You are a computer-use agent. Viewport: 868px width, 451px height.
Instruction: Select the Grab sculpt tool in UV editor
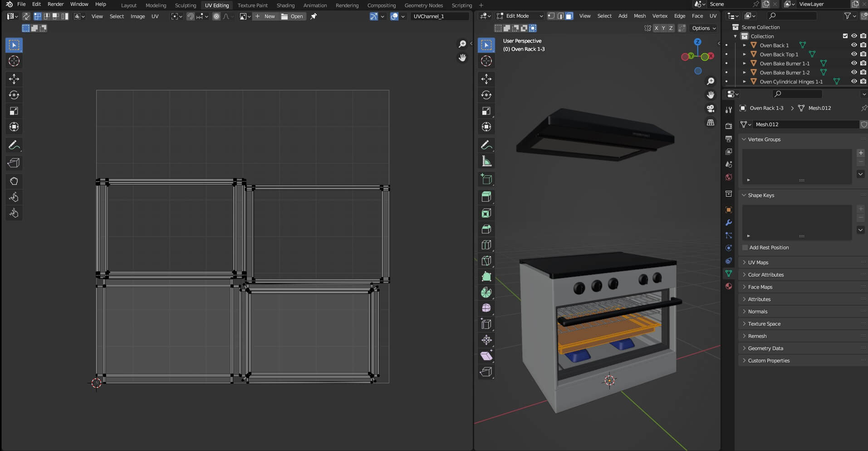click(14, 181)
